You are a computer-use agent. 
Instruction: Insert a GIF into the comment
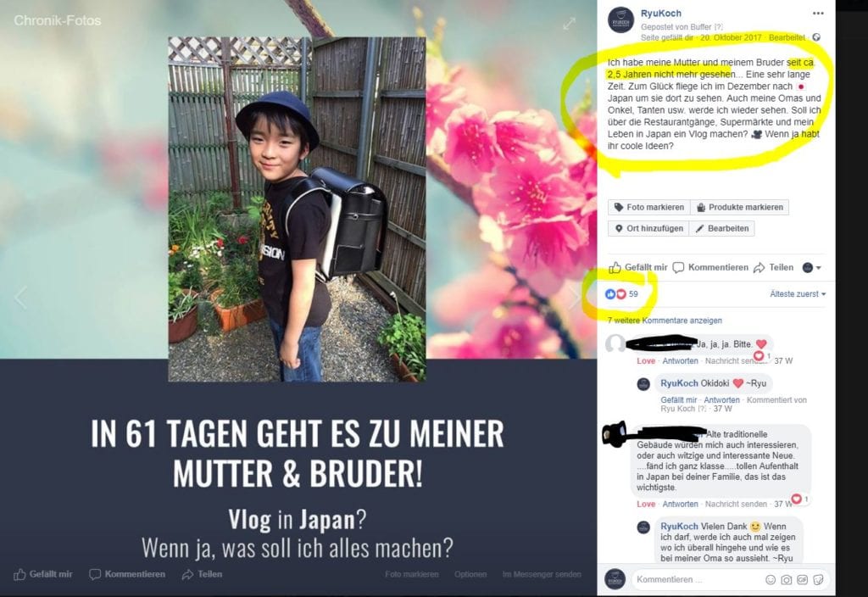coord(802,579)
